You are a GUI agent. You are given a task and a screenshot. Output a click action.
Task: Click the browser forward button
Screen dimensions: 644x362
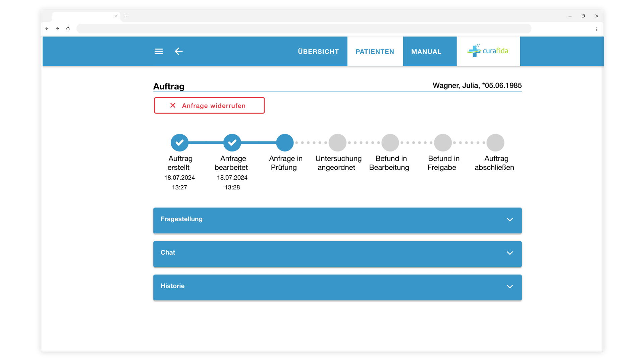(57, 29)
